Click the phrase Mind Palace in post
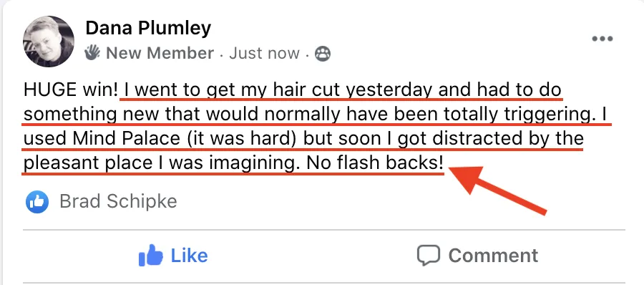This screenshot has height=285, width=644. pos(127,139)
